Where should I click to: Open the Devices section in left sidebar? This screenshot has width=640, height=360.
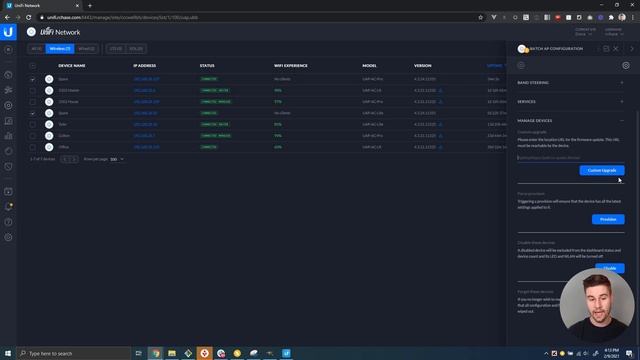click(8, 105)
